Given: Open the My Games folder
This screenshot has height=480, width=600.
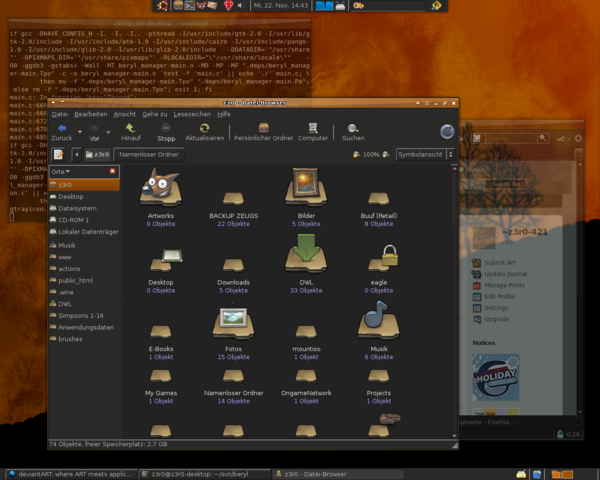Looking at the screenshot, I should pos(161,376).
